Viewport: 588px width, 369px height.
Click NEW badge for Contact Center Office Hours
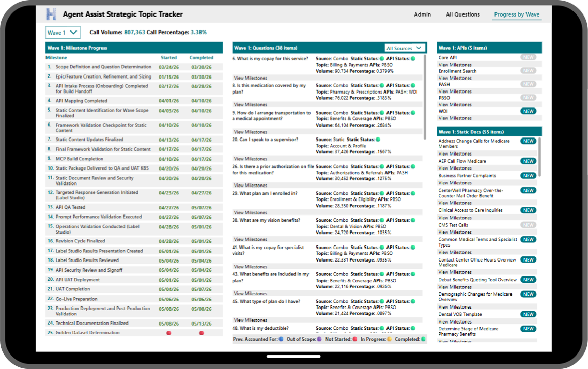(x=529, y=259)
